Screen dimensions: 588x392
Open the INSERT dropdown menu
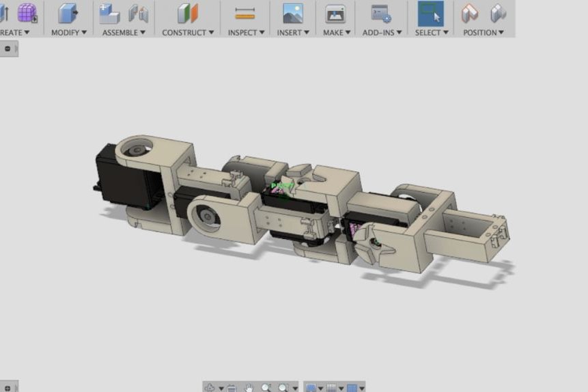tap(293, 33)
